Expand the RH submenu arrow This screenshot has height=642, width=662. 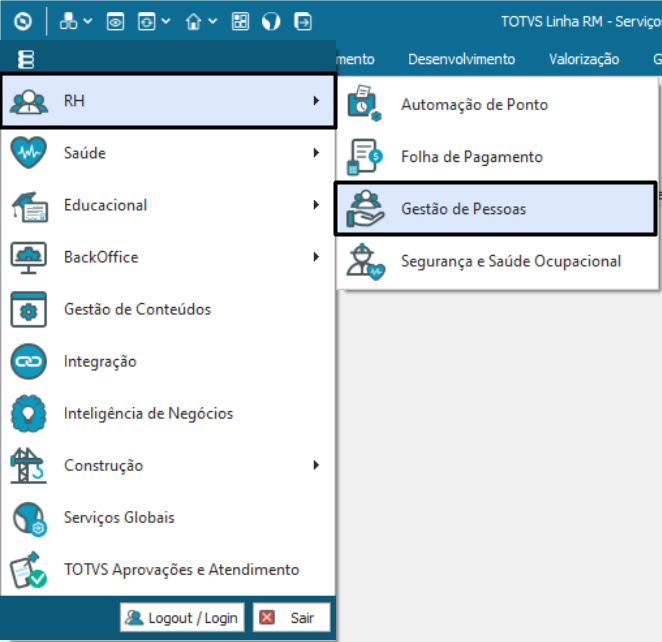point(316,100)
